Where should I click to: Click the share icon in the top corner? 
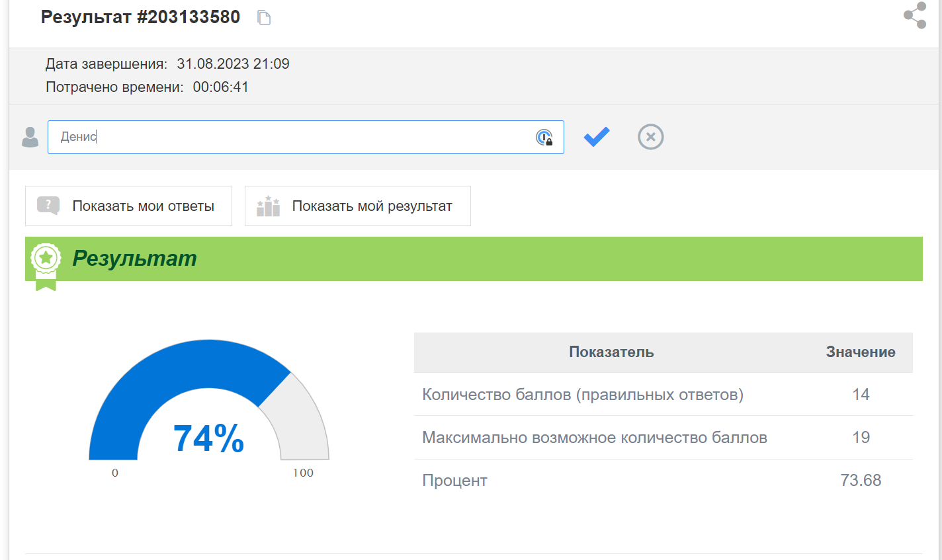pyautogui.click(x=915, y=15)
